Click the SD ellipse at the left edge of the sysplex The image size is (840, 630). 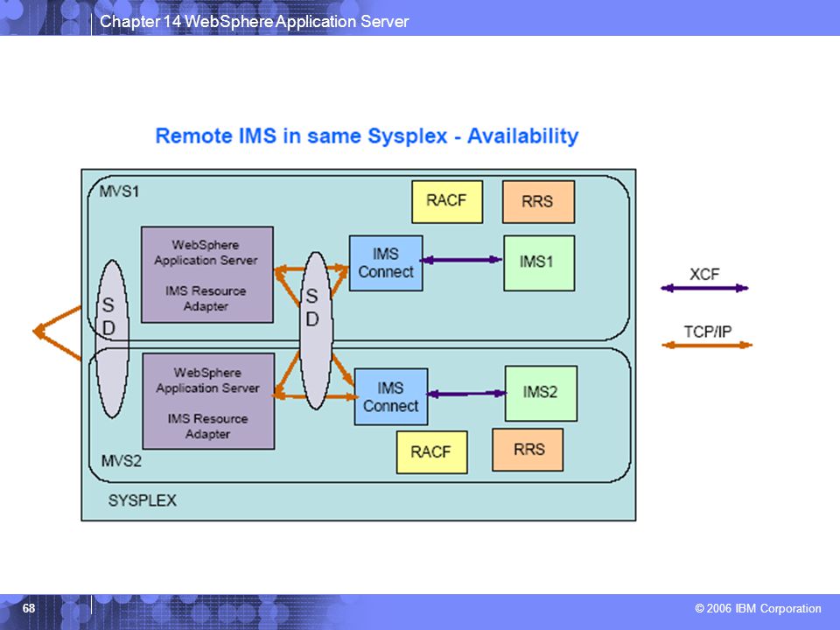pos(112,339)
